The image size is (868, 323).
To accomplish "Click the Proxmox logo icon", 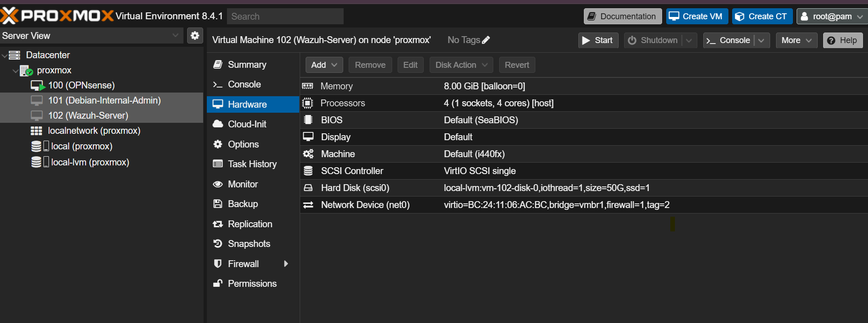I will tap(9, 16).
